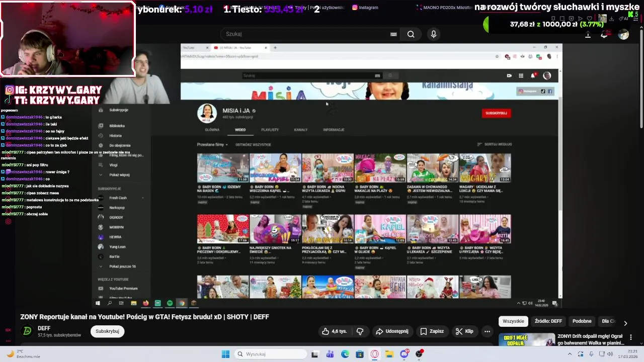Open the KANAŁY tab in channel page
This screenshot has height=362, width=644.
(x=300, y=130)
